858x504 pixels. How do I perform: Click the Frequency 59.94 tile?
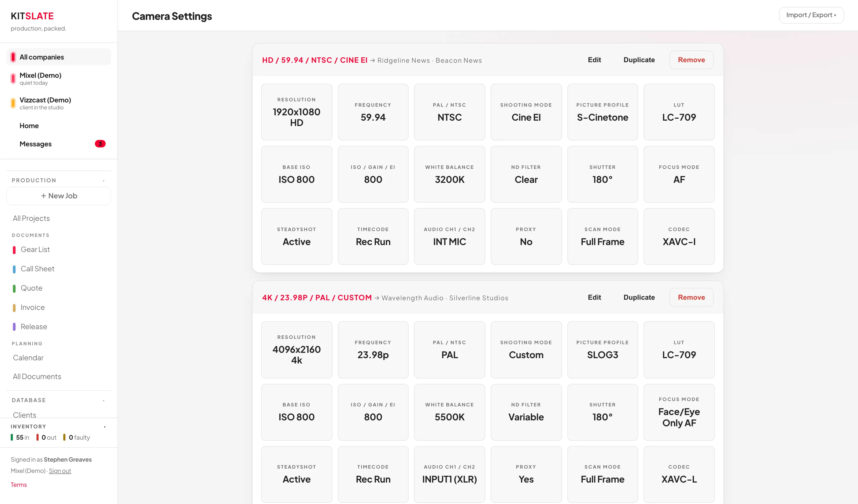373,112
